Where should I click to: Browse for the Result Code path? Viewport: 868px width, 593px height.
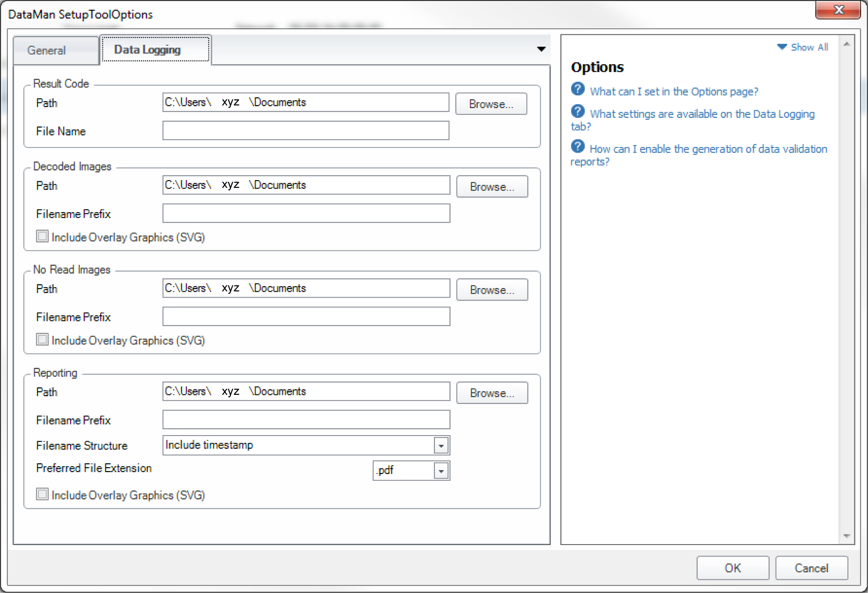491,104
